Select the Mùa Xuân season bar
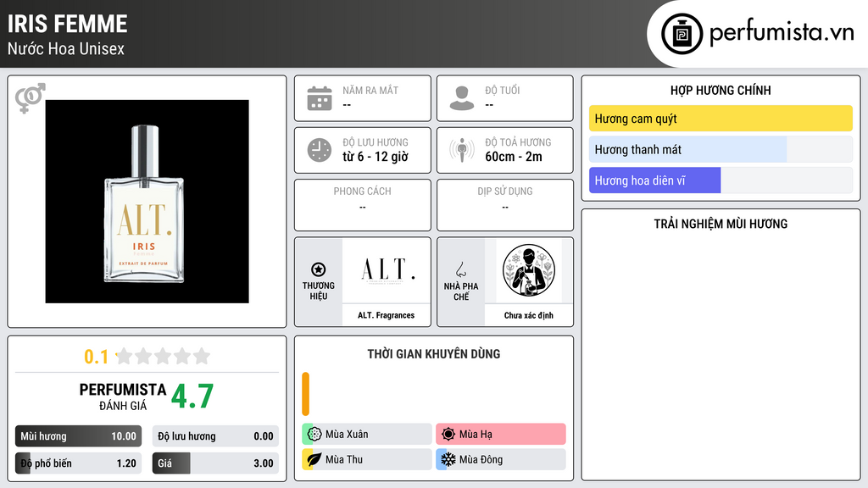This screenshot has height=488, width=868. point(367,435)
